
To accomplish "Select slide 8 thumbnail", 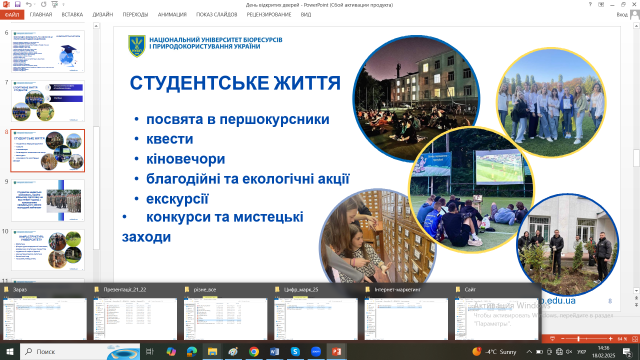I will pyautogui.click(x=48, y=151).
